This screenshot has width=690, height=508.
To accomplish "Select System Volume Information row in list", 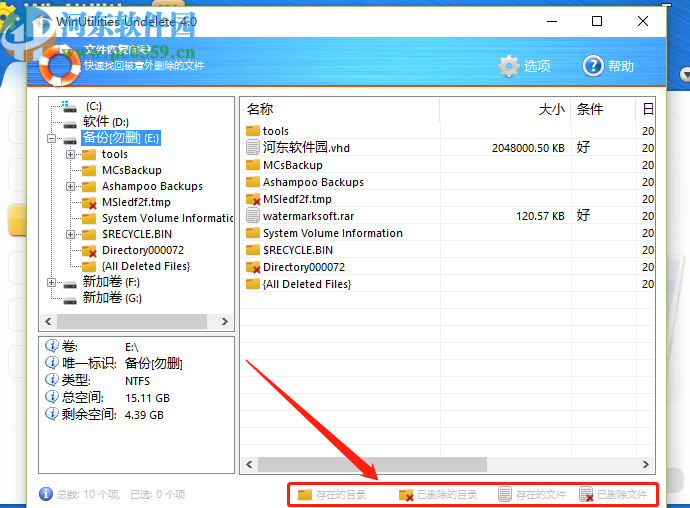I will point(448,233).
